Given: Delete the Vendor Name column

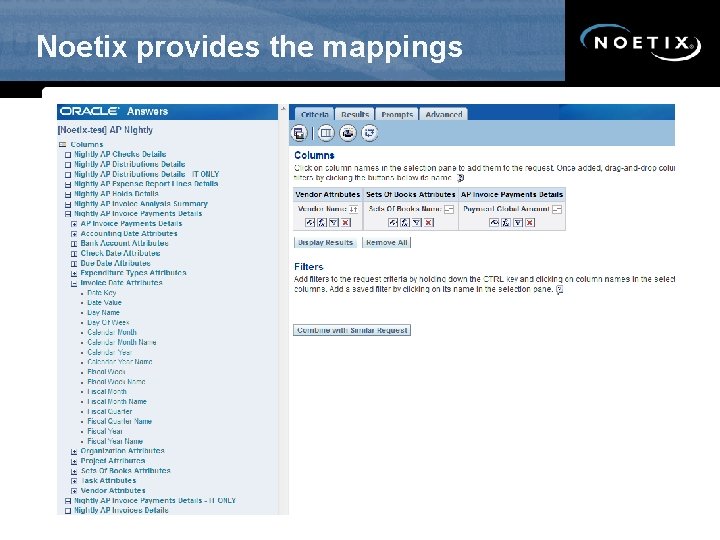Looking at the screenshot, I should pyautogui.click(x=346, y=223).
